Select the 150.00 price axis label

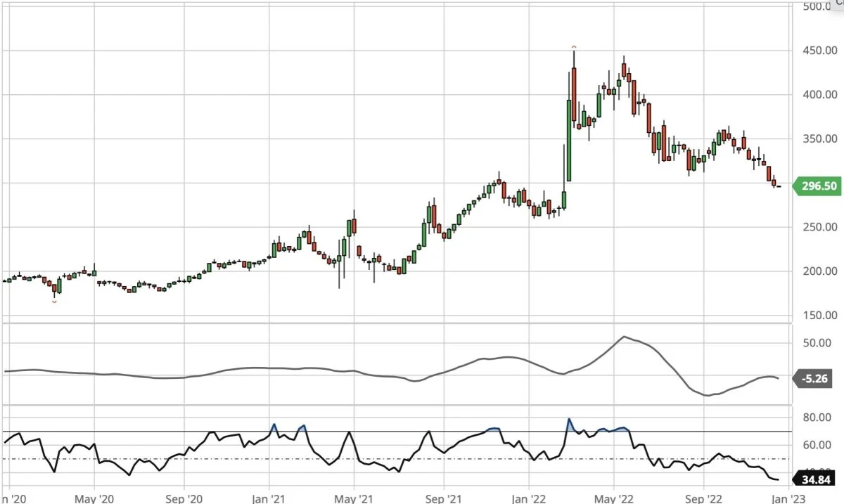pos(819,316)
